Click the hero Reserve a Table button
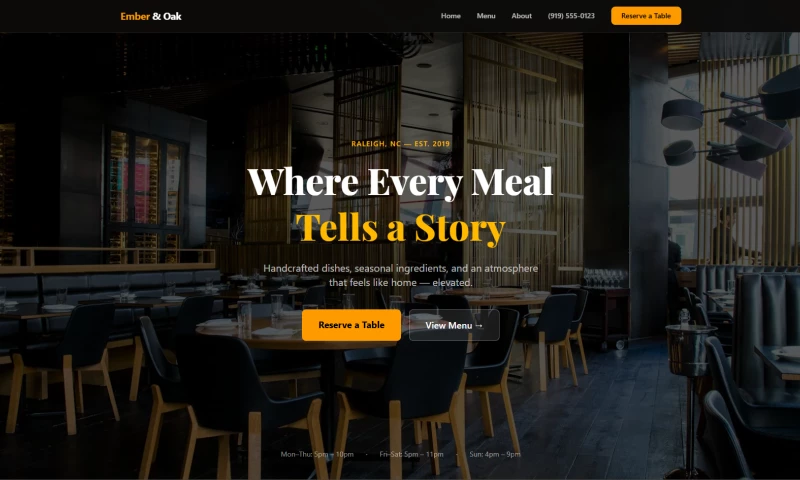 click(x=351, y=325)
